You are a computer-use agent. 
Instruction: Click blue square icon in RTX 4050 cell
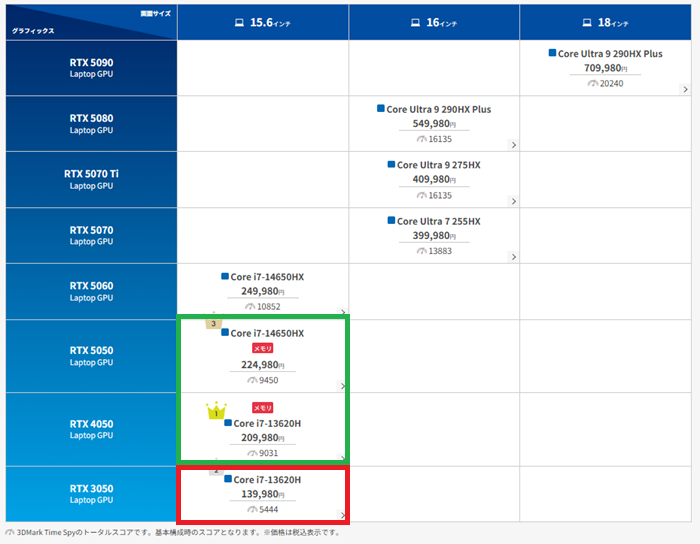point(228,423)
